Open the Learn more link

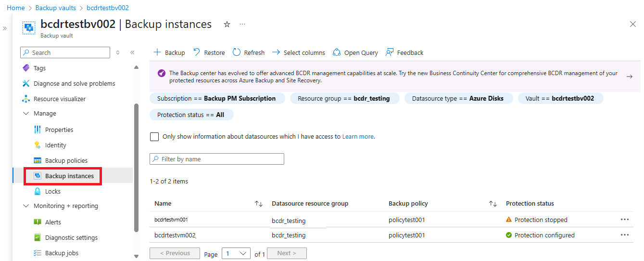pos(358,137)
